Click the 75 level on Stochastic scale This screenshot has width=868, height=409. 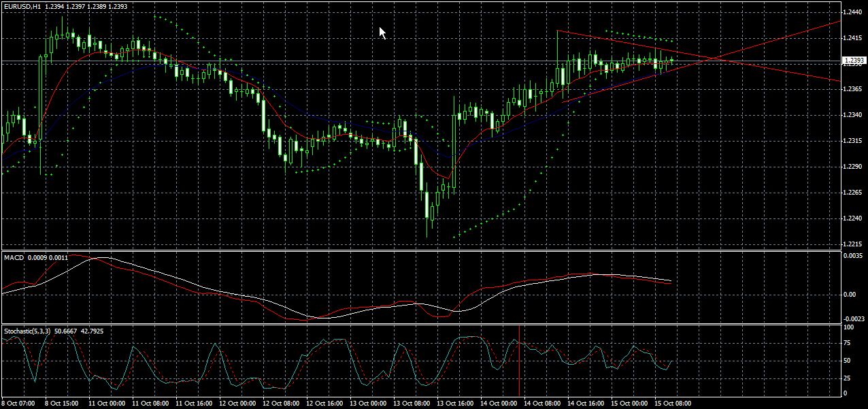[848, 343]
